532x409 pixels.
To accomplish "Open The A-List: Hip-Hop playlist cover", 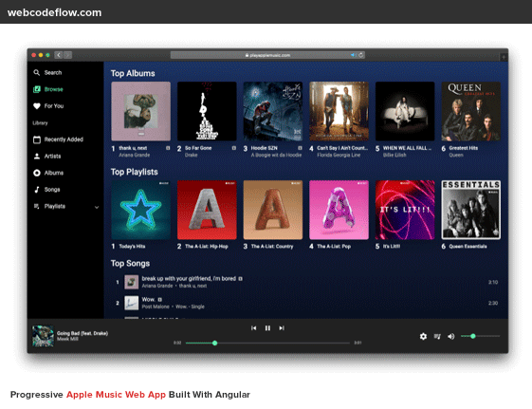I will point(207,210).
